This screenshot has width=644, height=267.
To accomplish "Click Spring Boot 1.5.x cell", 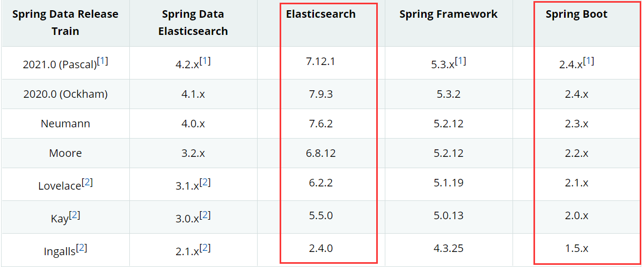I will coord(577,248).
